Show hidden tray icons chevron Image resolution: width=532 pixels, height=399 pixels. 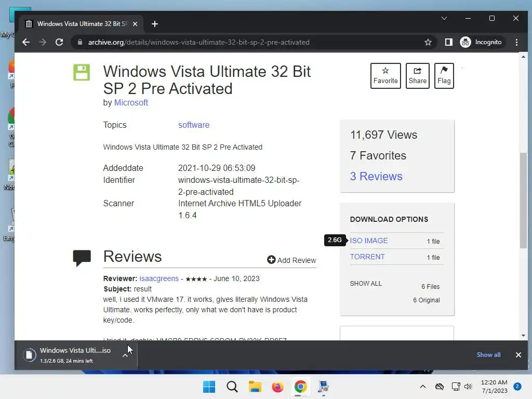(423, 387)
